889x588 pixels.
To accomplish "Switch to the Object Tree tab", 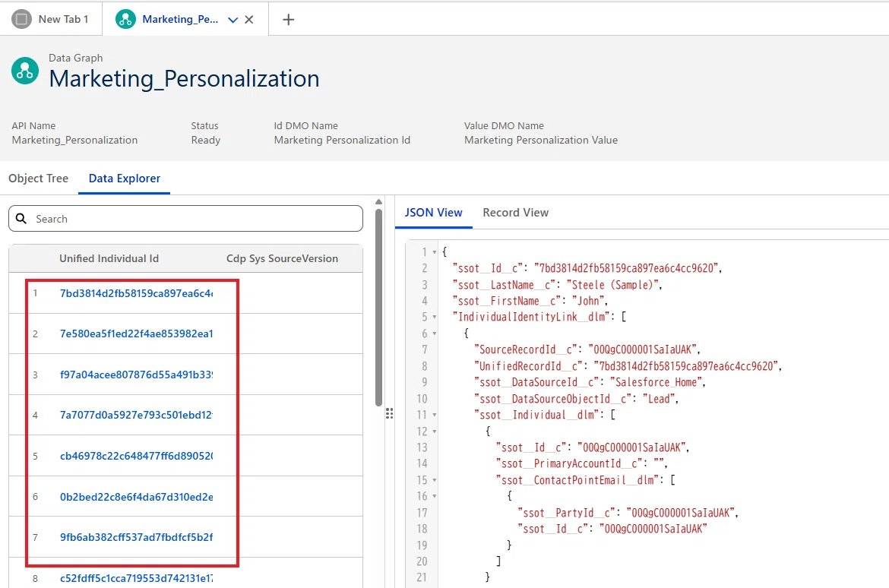I will (x=39, y=178).
